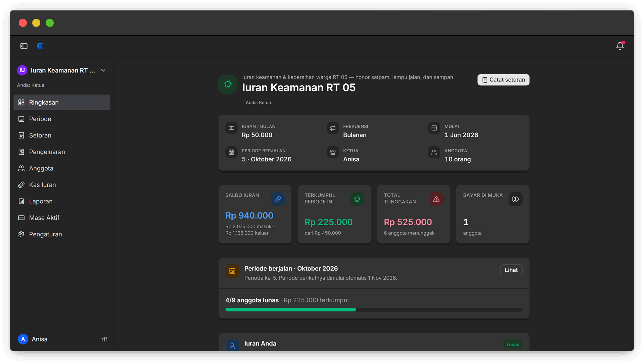
Task: Click the Anggota people icon
Action: pyautogui.click(x=434, y=152)
